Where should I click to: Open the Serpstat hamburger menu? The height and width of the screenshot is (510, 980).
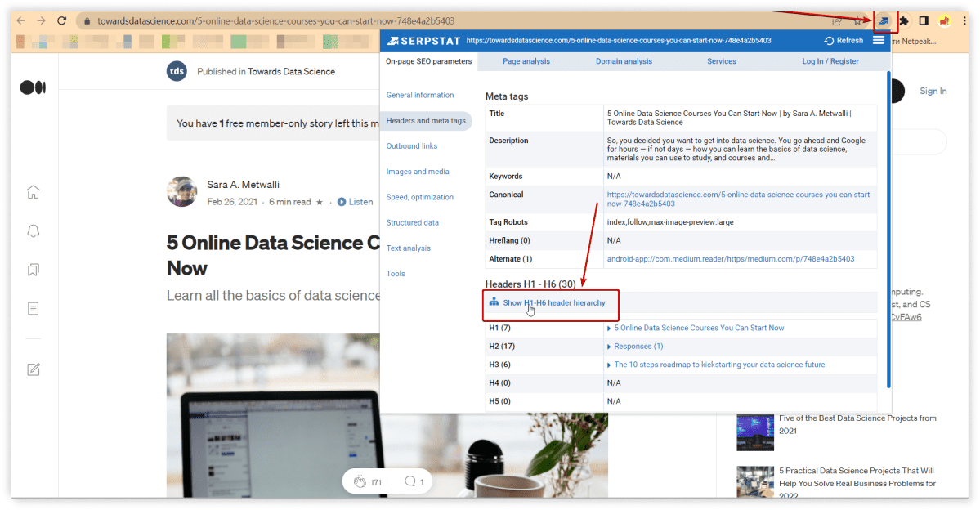[x=879, y=40]
